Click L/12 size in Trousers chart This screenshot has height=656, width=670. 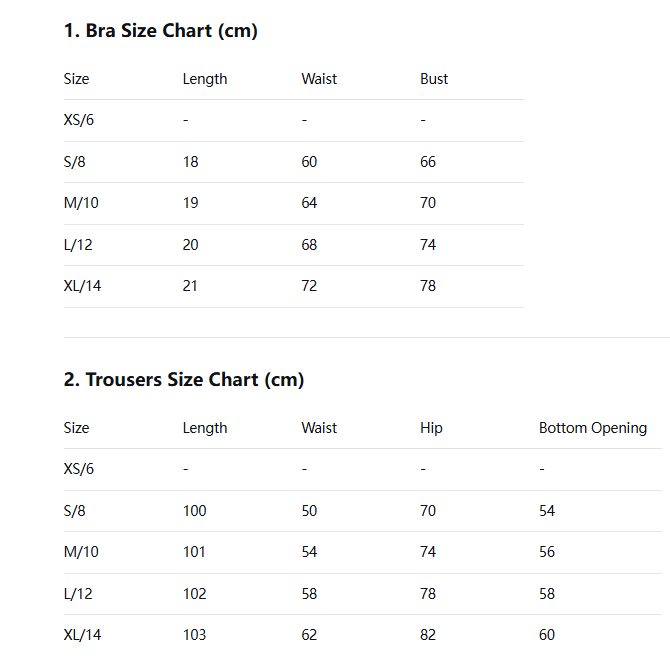[x=78, y=594]
